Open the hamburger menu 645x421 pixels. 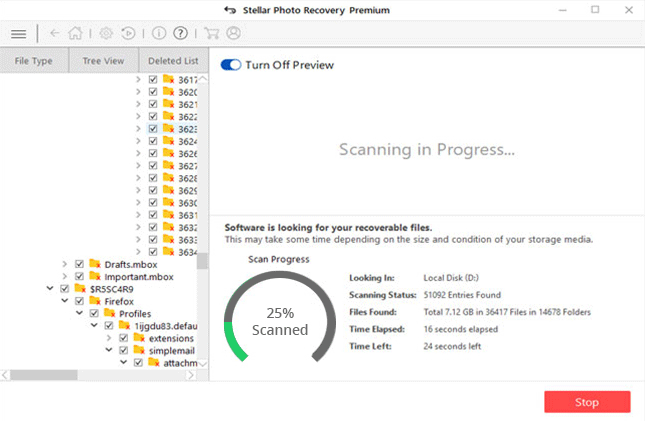(18, 33)
